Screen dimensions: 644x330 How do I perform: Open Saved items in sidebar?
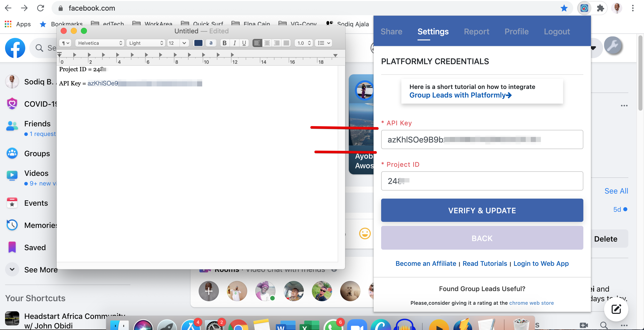pyautogui.click(x=35, y=247)
